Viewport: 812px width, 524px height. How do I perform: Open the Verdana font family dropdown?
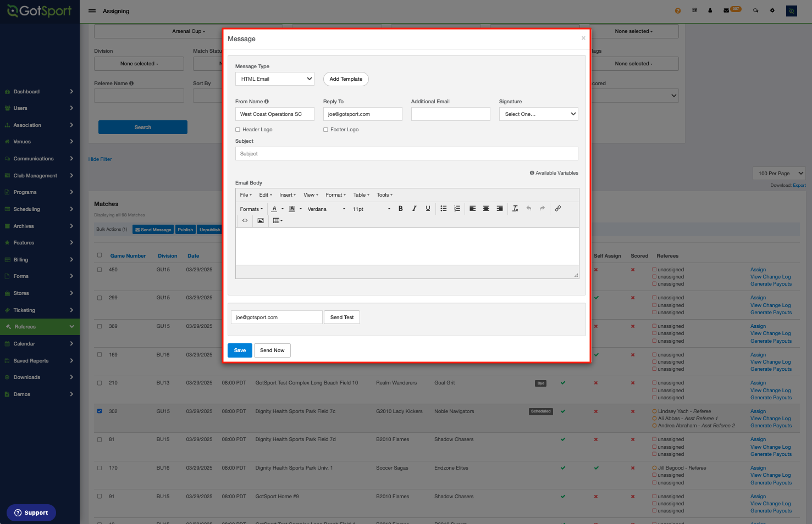tap(327, 209)
